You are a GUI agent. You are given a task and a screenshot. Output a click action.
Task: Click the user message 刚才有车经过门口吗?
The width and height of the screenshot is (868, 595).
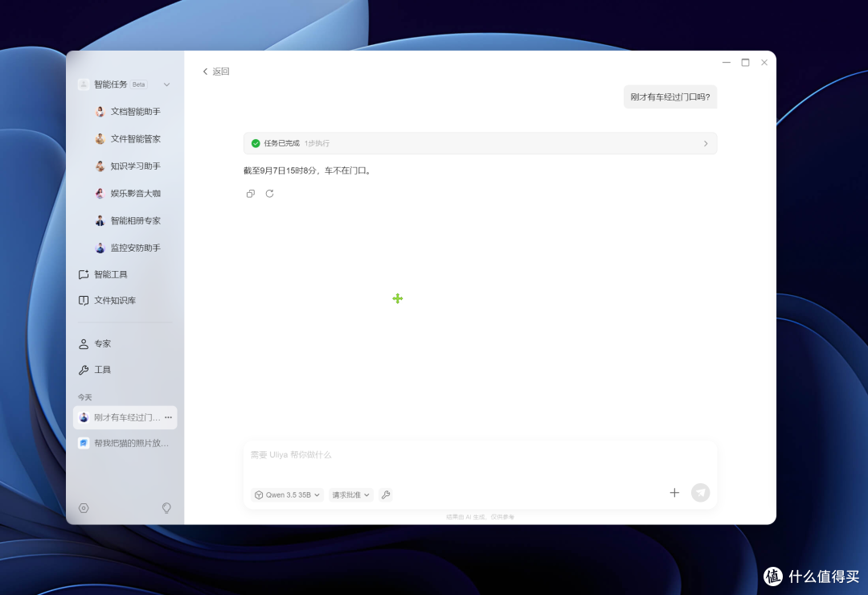click(x=669, y=97)
